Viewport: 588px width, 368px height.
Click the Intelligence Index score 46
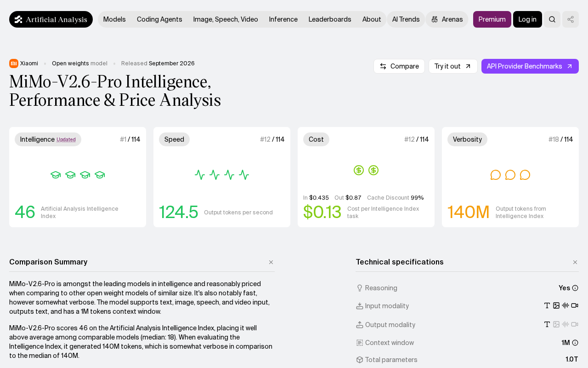[x=25, y=212]
